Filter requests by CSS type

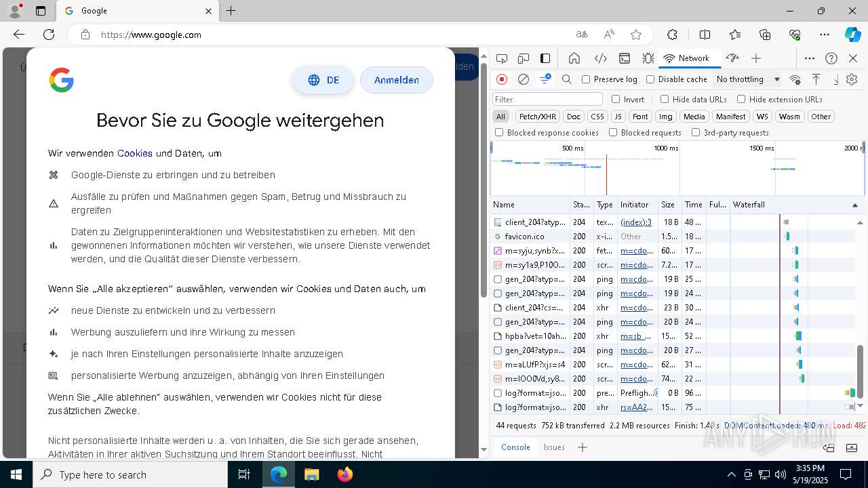point(597,117)
